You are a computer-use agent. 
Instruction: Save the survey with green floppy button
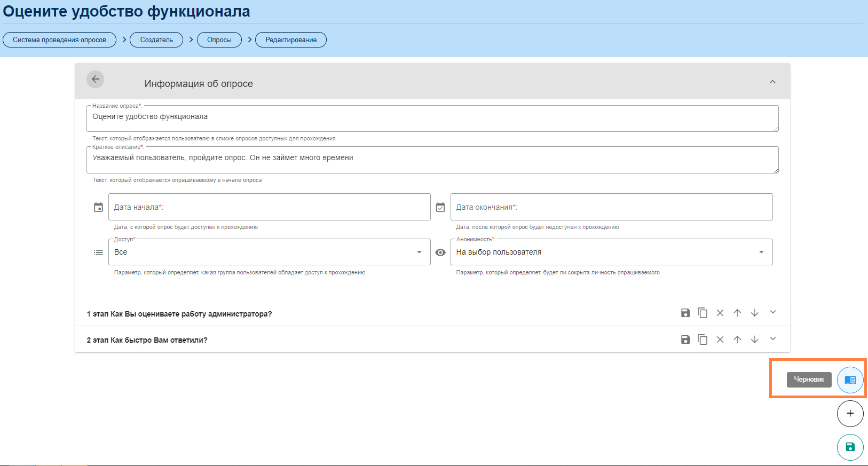click(x=850, y=447)
